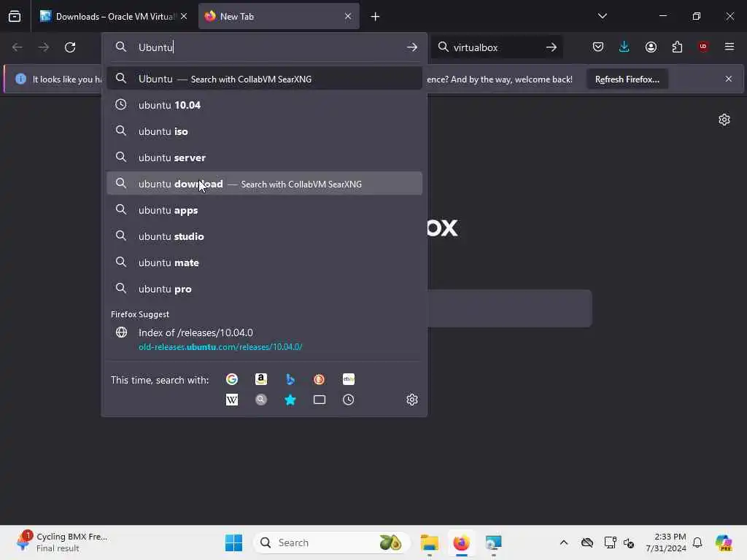
Task: Open clock showing 2:33 PM
Action: (665, 542)
